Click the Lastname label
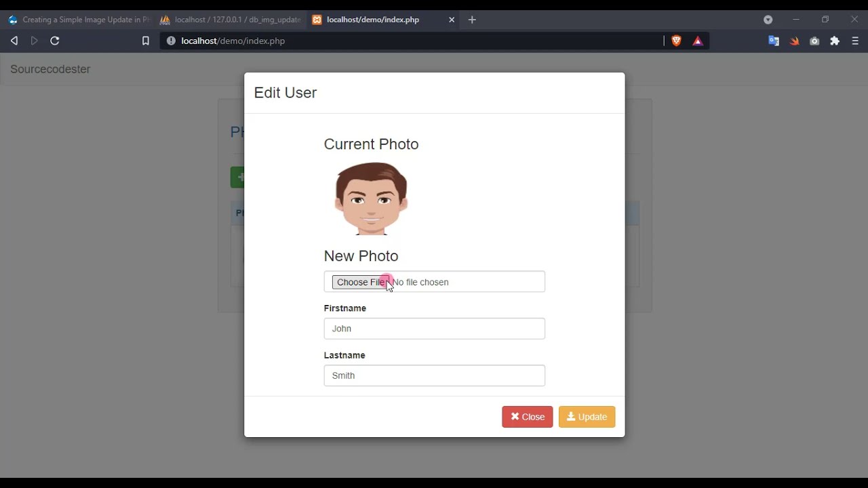 pyautogui.click(x=344, y=355)
